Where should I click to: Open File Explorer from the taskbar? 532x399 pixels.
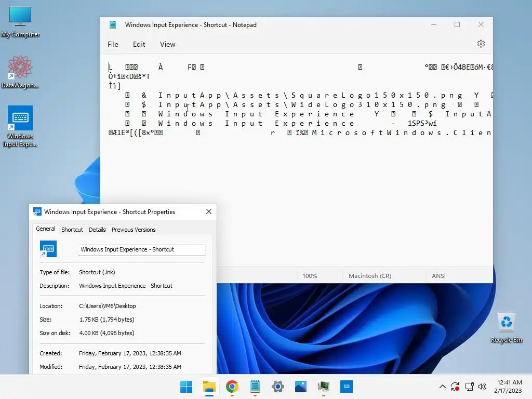209,387
